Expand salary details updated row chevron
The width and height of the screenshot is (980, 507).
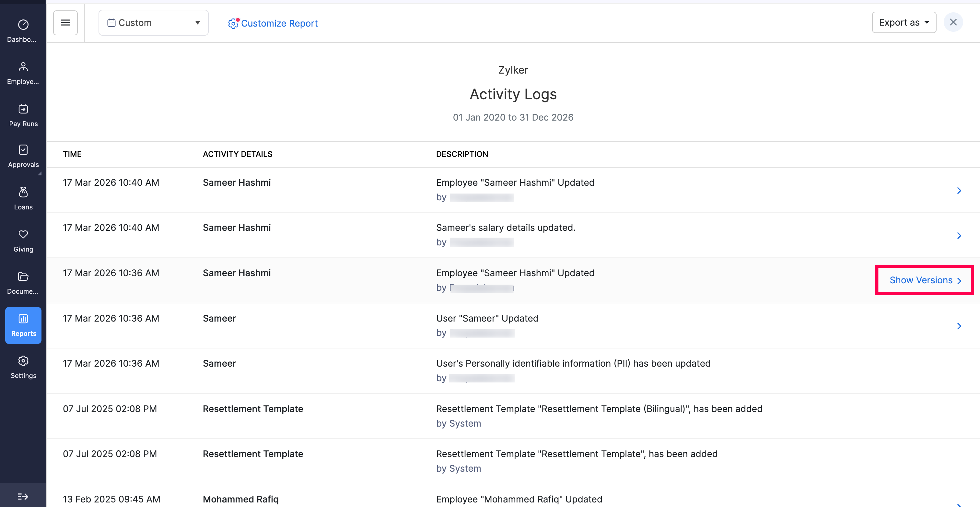click(959, 236)
